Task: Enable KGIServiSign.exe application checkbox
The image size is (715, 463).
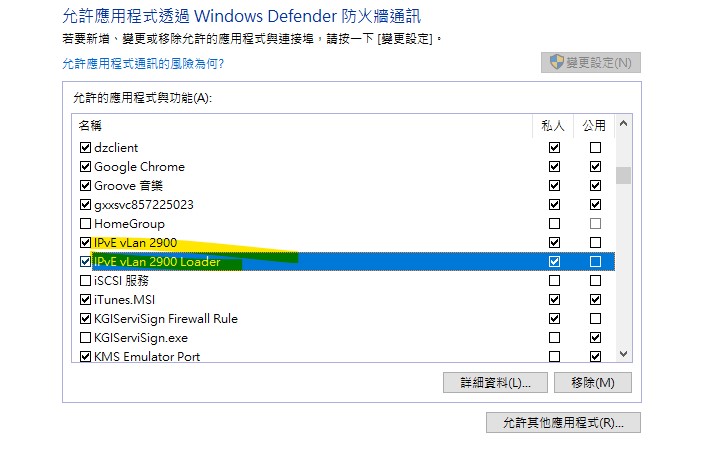Action: click(85, 338)
